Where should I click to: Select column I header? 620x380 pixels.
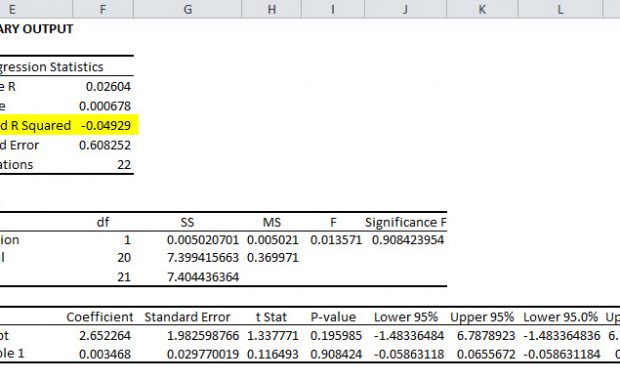333,9
